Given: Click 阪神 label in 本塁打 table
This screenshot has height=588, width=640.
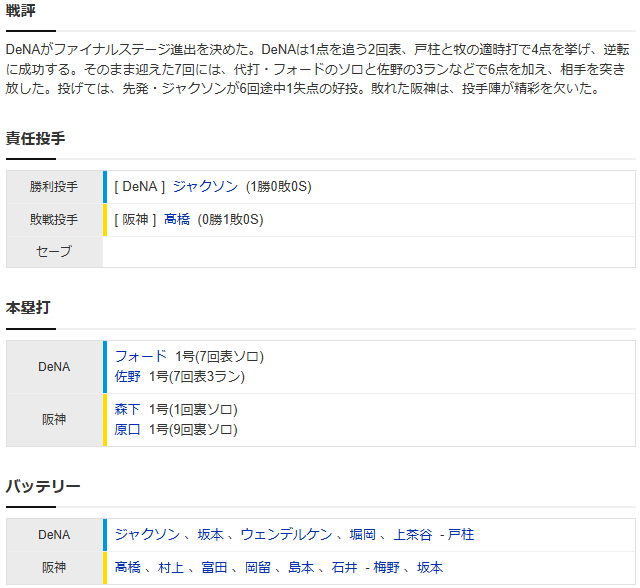Looking at the screenshot, I should [x=54, y=419].
